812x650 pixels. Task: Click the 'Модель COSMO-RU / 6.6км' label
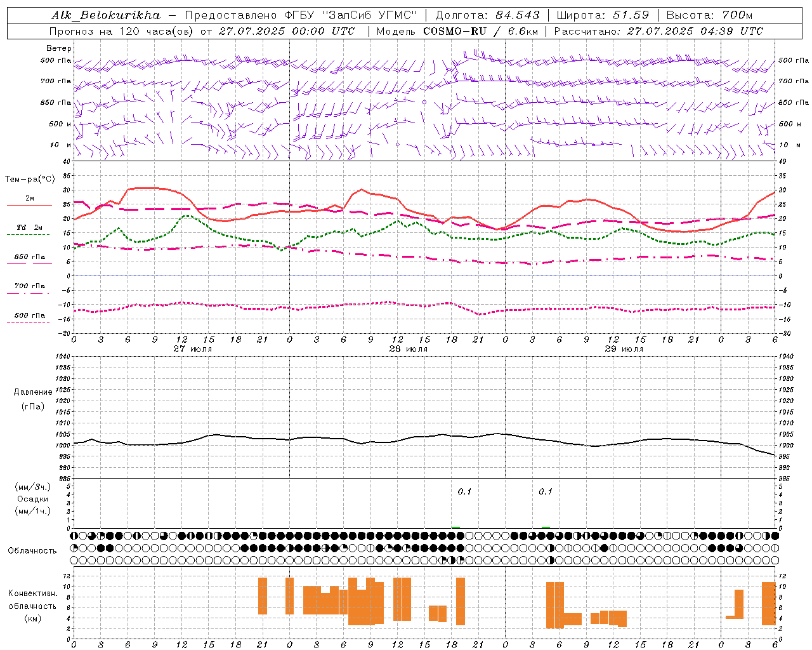point(457,31)
